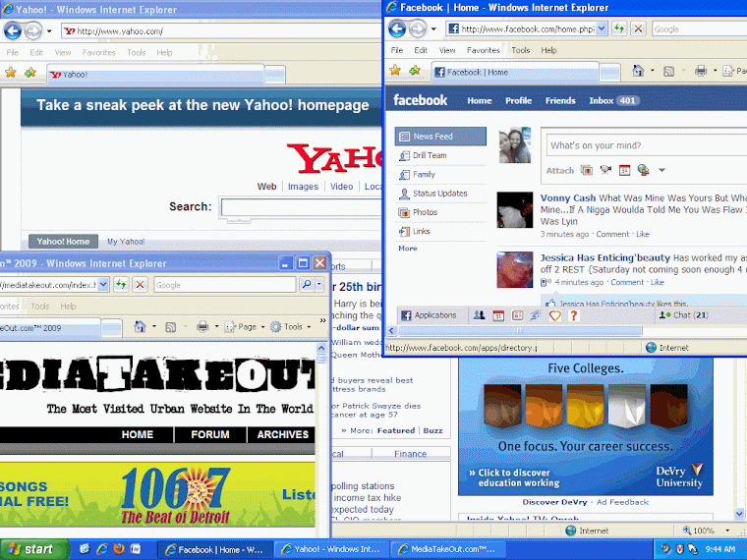
Task: Click Back button in Facebook window
Action: click(x=397, y=29)
